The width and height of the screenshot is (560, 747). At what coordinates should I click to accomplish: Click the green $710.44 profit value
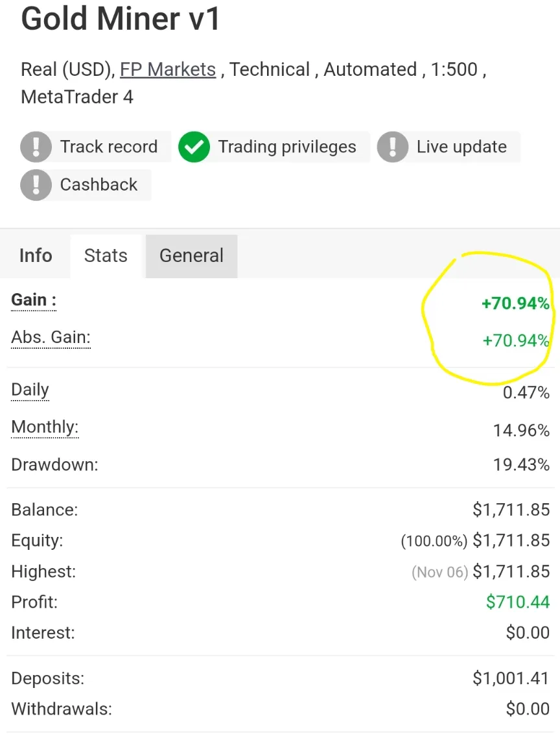pos(518,602)
